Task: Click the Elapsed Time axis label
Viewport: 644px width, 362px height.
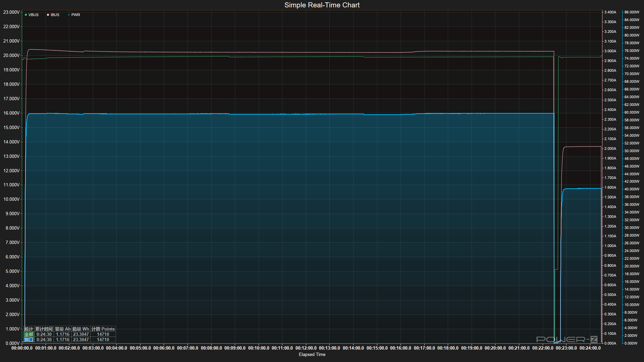Action: [312, 354]
